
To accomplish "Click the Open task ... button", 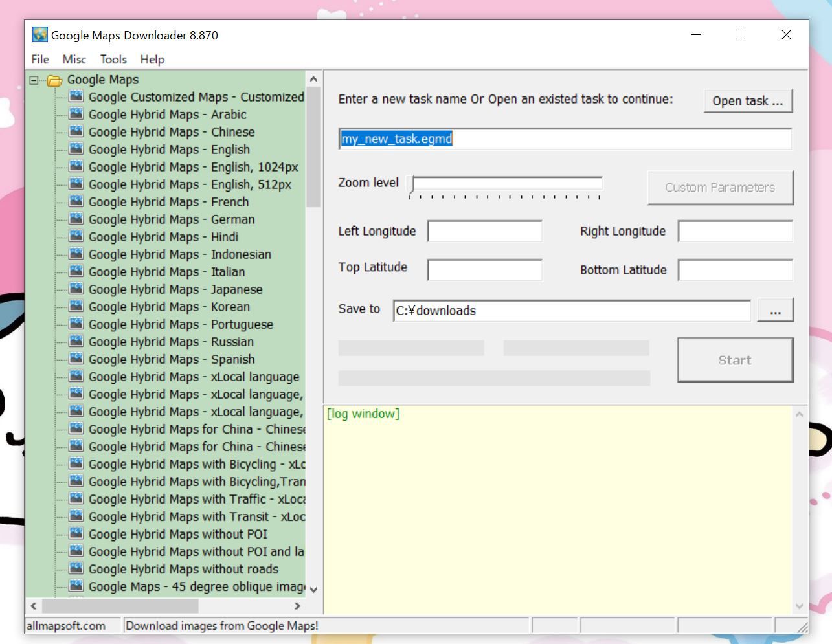I will coord(748,101).
